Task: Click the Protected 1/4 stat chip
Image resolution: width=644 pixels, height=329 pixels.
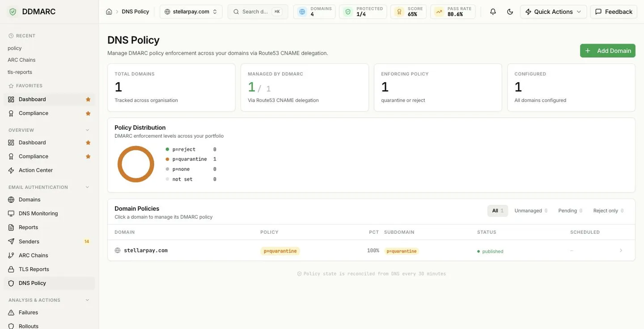Action: tap(363, 12)
